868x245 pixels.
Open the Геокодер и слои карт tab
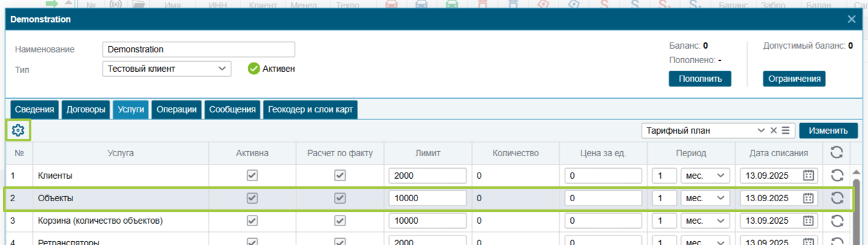(310, 109)
